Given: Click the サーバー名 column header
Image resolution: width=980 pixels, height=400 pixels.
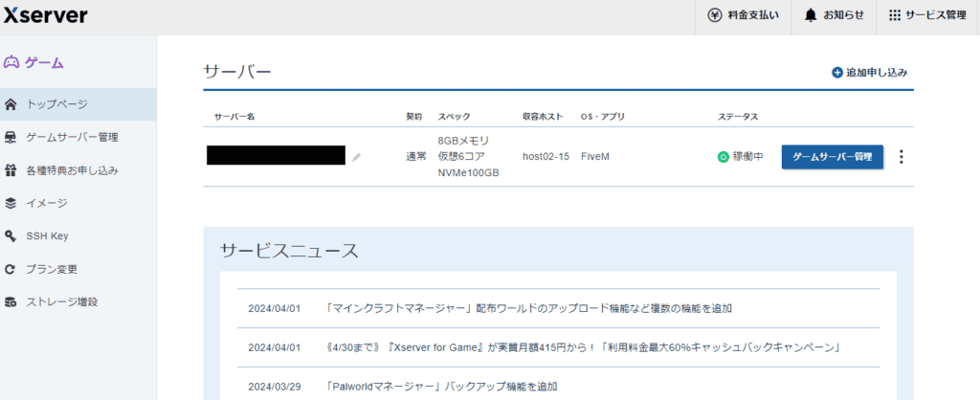Looking at the screenshot, I should coord(234,117).
